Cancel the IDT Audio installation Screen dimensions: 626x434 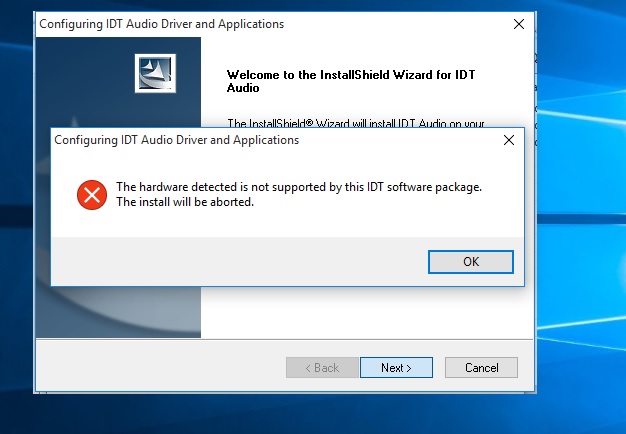click(481, 367)
